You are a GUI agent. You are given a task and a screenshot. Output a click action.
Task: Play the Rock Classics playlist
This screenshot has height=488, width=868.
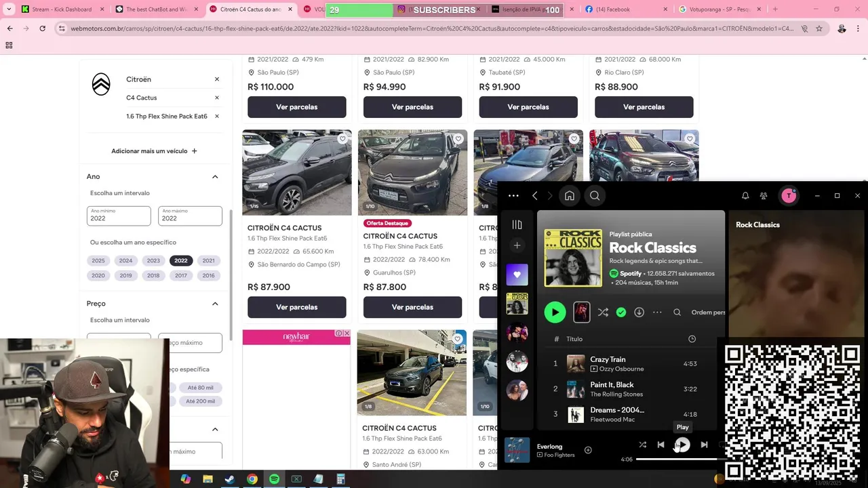[x=555, y=312]
